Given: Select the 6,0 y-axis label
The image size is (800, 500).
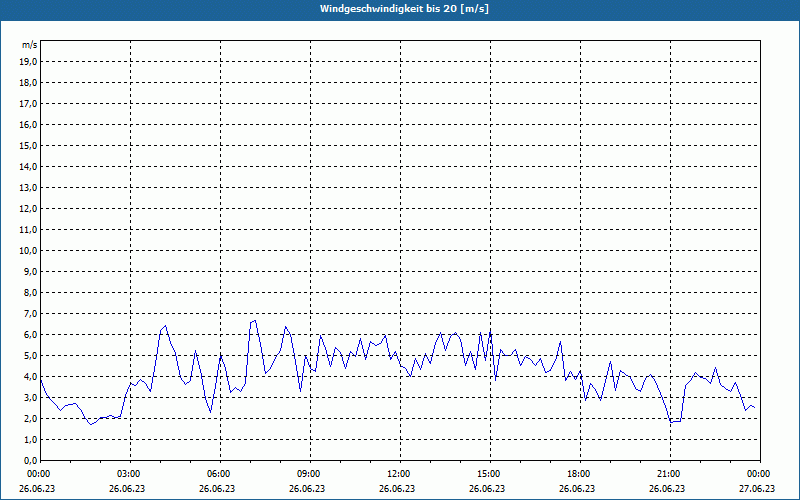Looking at the screenshot, I should [31, 335].
